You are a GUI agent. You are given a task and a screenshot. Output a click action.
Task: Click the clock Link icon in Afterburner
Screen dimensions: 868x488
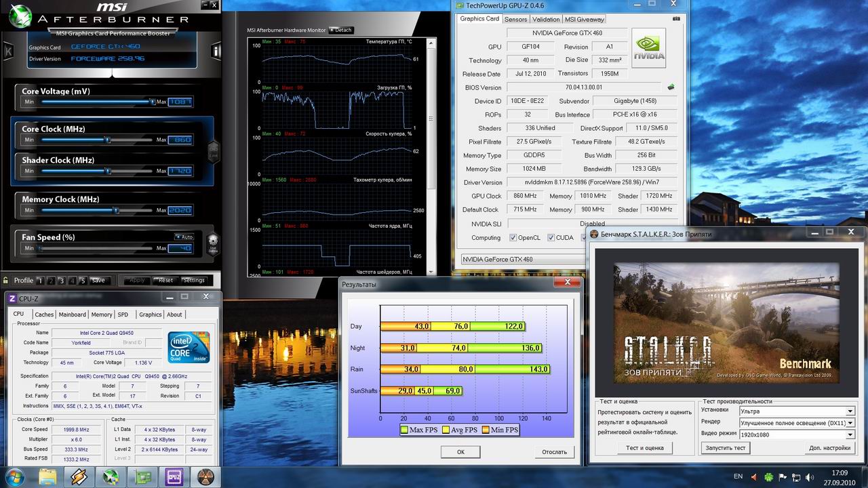[x=212, y=150]
